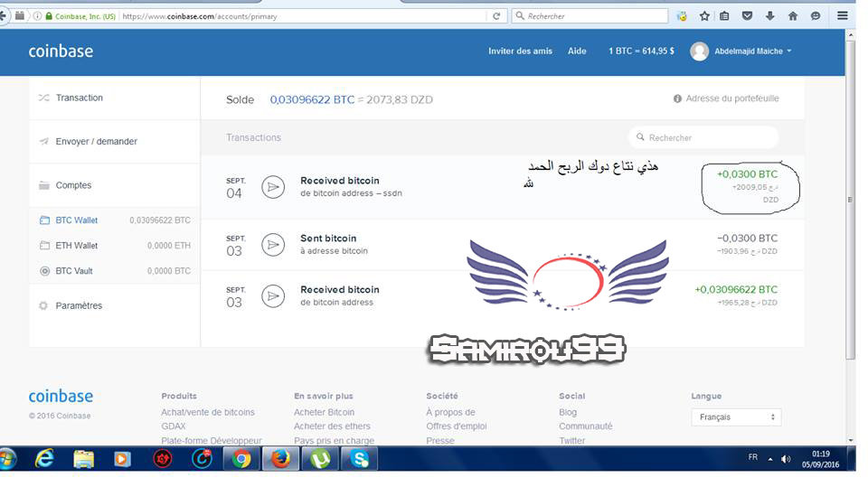Click the -0,0300 BTC amount
The image size is (868, 487).
[x=748, y=239]
